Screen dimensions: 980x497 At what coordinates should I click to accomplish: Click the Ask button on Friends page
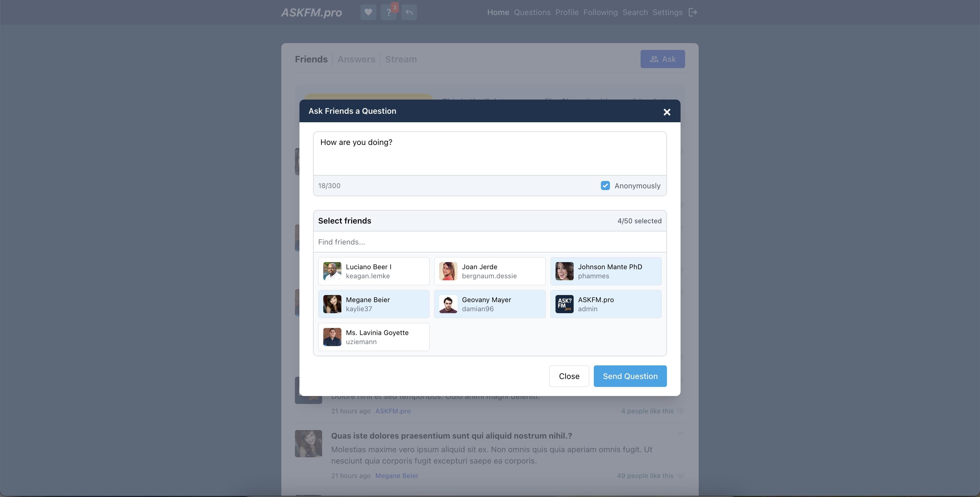pos(662,59)
